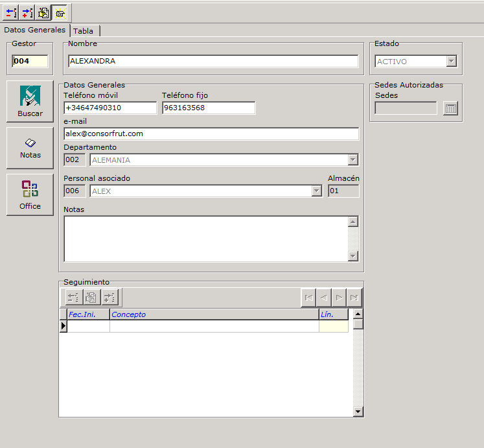The height and width of the screenshot is (448, 484).
Task: Click the Seguimiento grid scroll-down arrow
Action: 358,411
